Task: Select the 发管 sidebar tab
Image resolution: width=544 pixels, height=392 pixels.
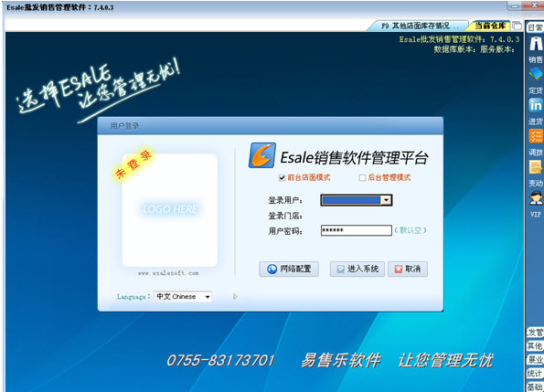Action: [535, 333]
